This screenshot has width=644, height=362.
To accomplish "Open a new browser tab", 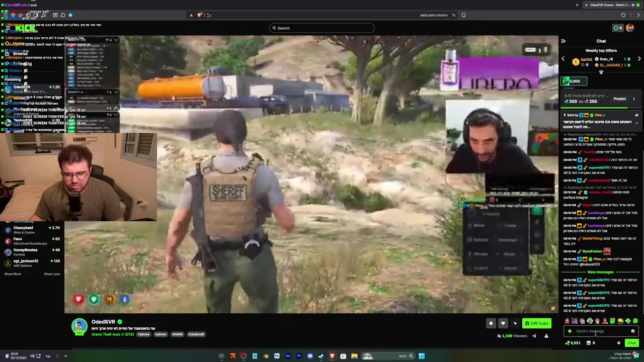I will click(x=577, y=5).
